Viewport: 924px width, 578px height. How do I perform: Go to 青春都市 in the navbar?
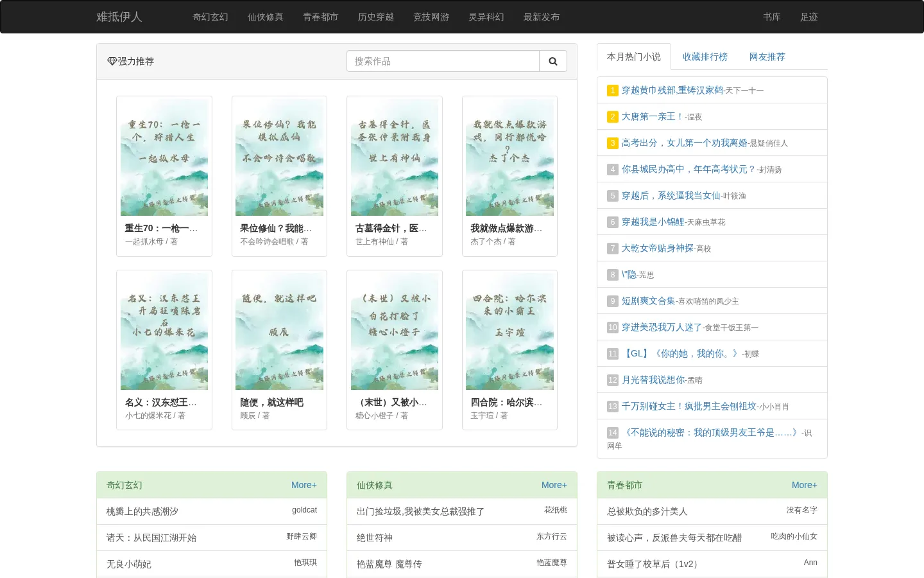[x=321, y=17]
